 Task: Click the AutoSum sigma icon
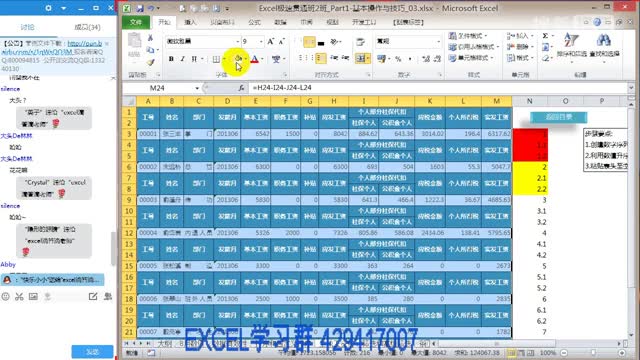(545, 36)
